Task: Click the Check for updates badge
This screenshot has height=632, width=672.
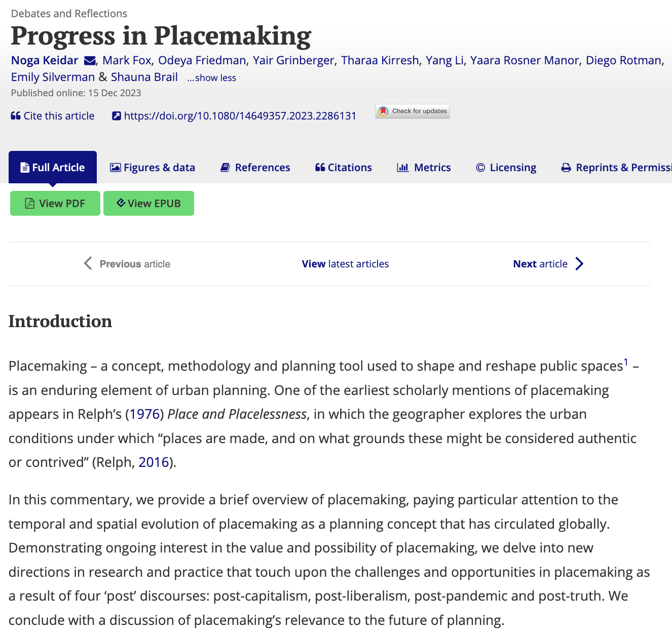Action: [413, 111]
